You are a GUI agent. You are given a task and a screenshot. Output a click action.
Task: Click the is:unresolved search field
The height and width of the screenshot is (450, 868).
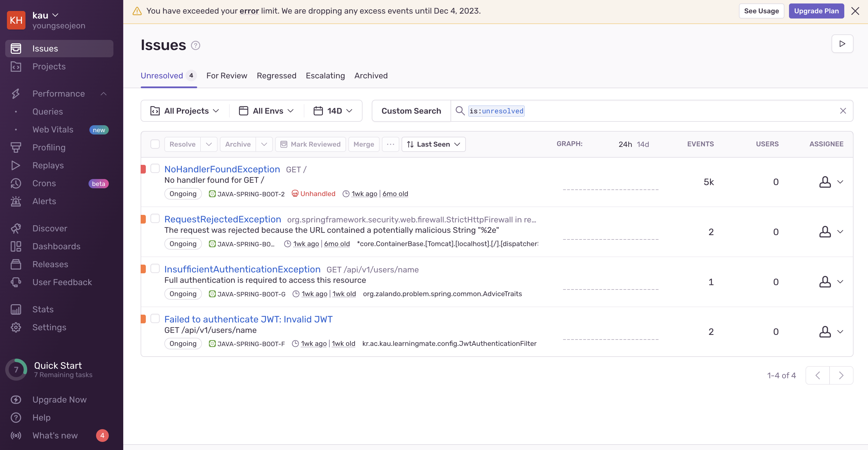496,111
